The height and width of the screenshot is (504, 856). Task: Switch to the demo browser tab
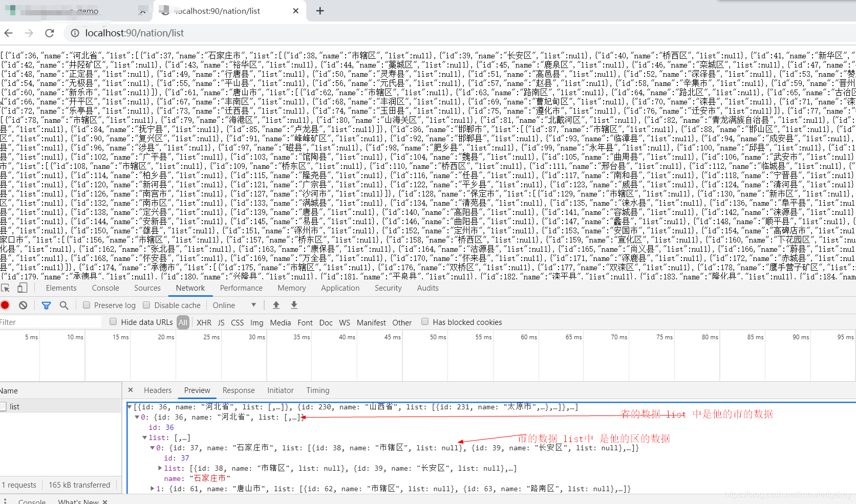77,11
